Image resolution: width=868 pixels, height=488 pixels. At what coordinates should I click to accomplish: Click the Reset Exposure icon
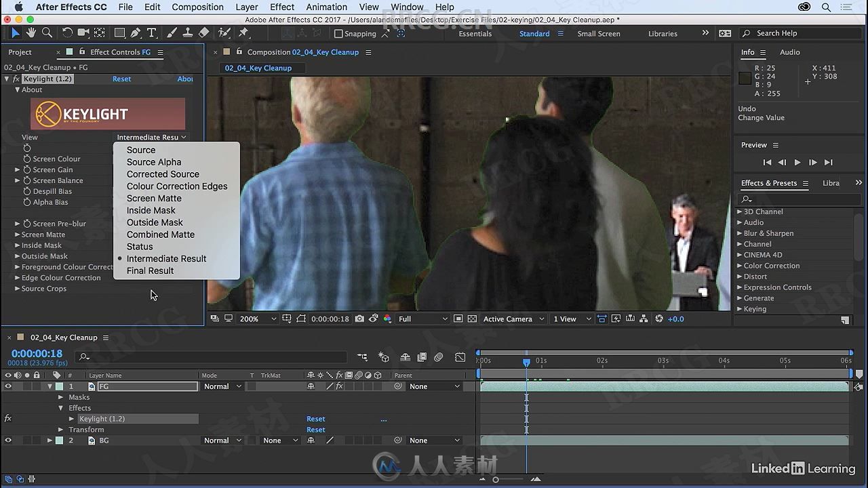click(658, 319)
